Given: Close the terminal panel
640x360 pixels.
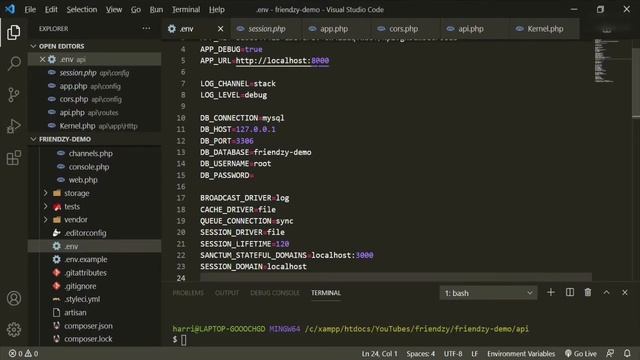Looking at the screenshot, I should tap(625, 292).
